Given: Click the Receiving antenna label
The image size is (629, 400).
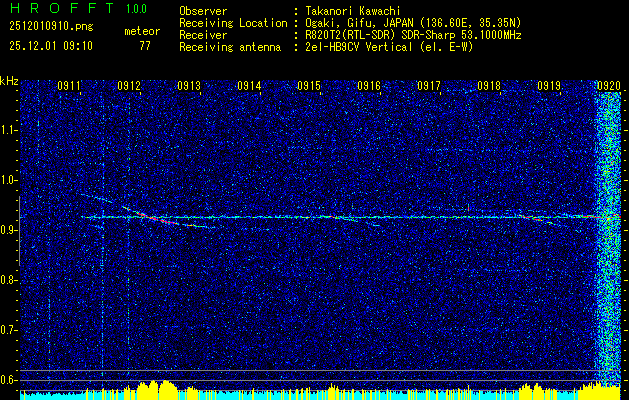Looking at the screenshot, I should (x=230, y=47).
